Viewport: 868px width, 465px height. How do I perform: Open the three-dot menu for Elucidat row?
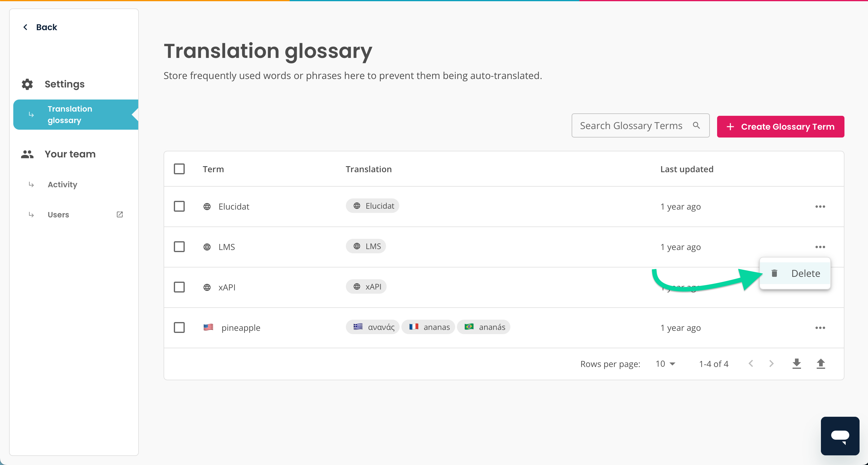(820, 206)
